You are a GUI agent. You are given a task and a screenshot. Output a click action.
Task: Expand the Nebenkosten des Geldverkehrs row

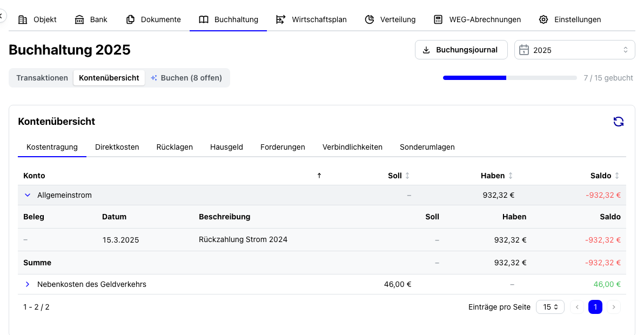point(28,285)
